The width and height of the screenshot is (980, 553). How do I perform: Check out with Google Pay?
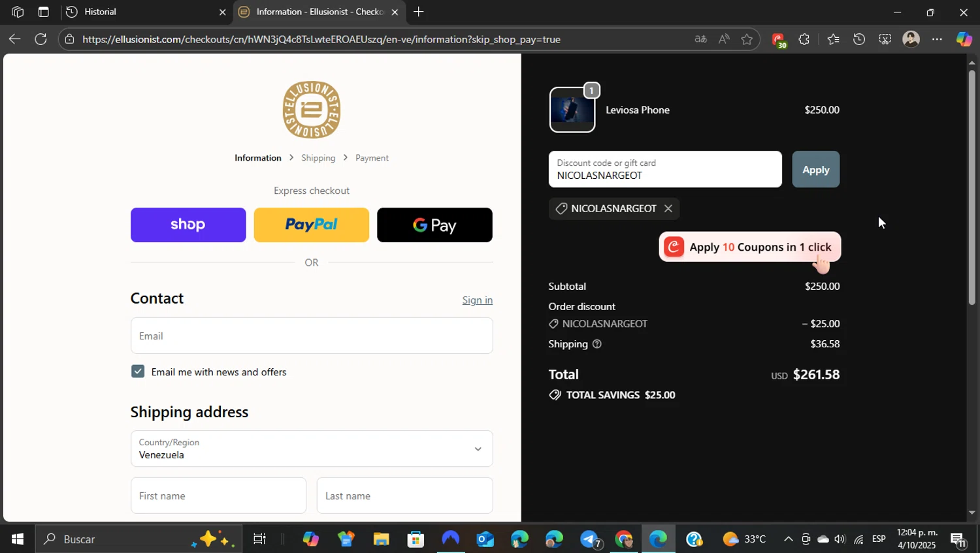pyautogui.click(x=434, y=225)
